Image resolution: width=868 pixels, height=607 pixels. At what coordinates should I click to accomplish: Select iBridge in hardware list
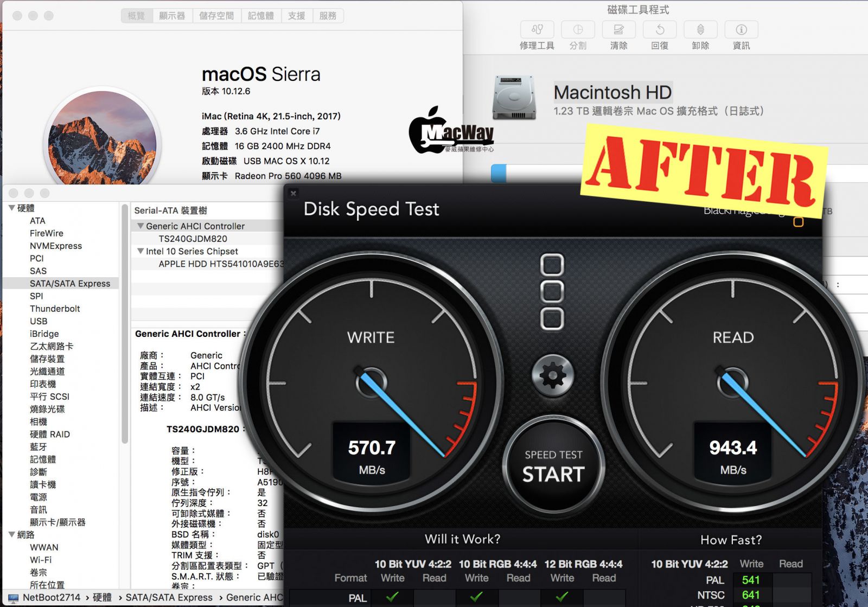pyautogui.click(x=44, y=334)
